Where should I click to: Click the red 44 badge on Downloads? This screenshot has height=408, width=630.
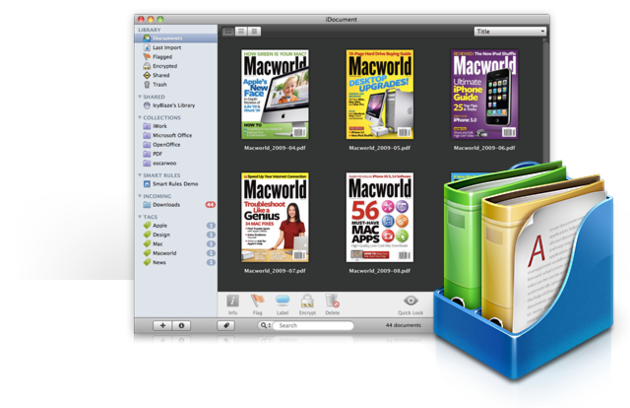point(211,205)
